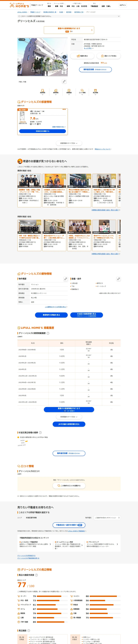Select address 東京都杉並区高円寺南5丁目36-15

[95, 39]
